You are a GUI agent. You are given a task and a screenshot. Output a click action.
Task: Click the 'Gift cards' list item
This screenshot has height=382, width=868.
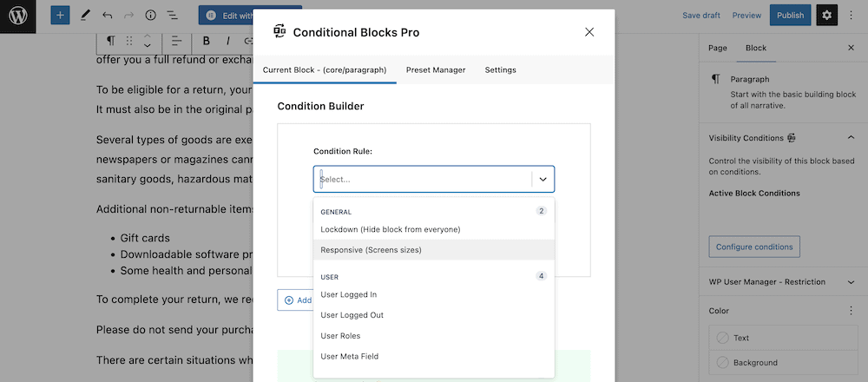pos(145,238)
